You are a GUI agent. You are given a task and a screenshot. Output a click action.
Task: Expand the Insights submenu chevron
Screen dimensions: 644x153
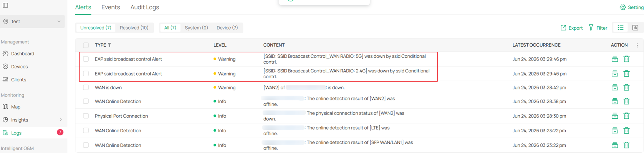pos(61,120)
